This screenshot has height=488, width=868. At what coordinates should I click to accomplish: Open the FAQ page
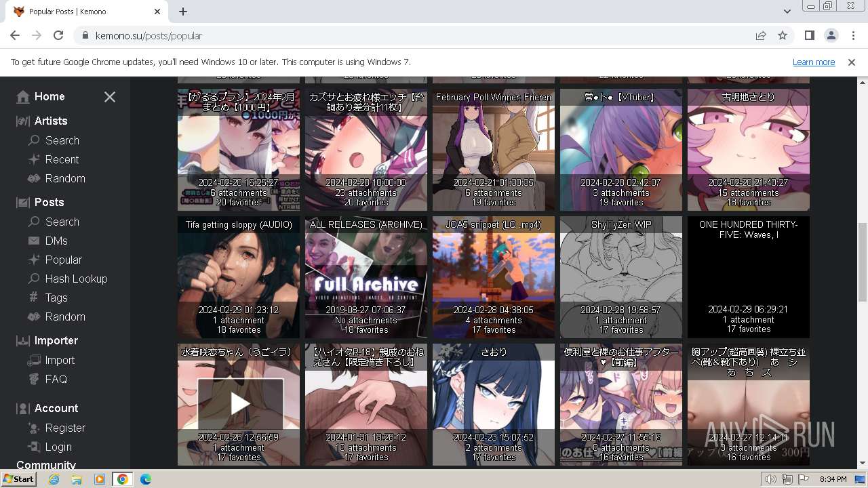(x=47, y=379)
